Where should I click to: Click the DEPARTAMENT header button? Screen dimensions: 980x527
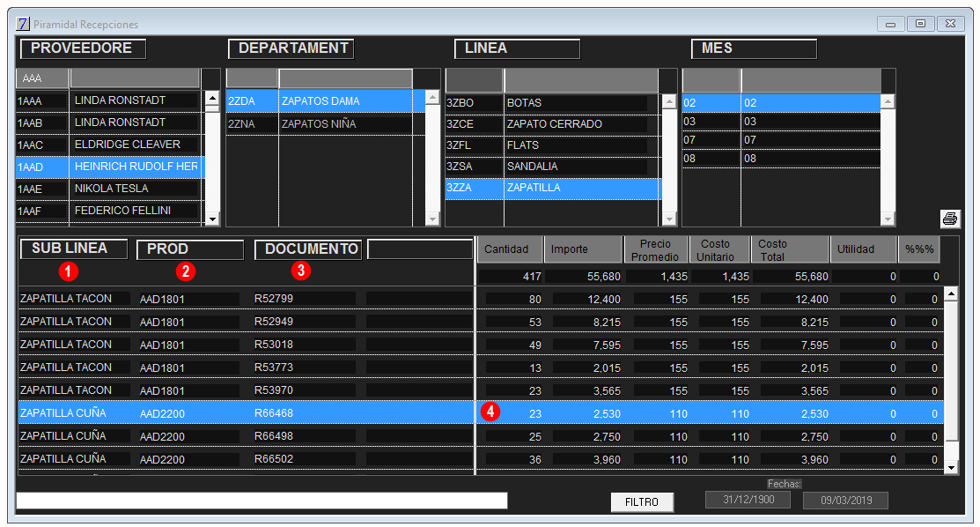[291, 48]
